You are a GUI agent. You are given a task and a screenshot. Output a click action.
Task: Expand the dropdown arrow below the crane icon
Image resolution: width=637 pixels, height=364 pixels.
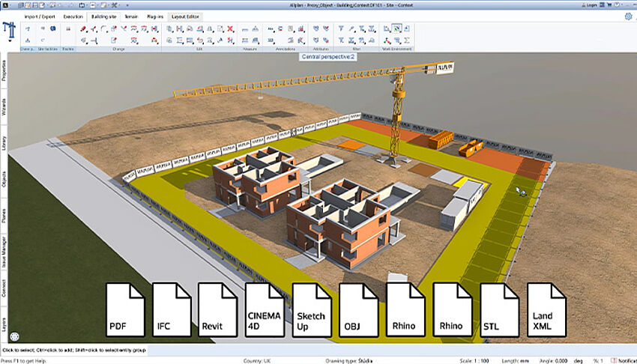tap(10, 42)
